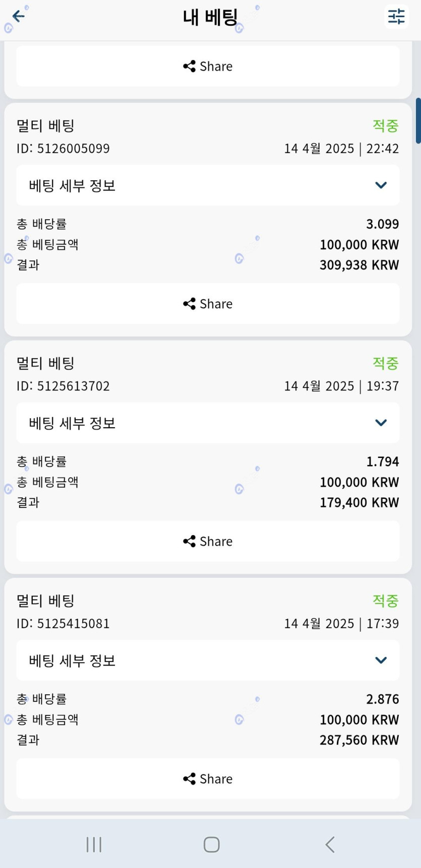Open 베팅 세부 정보 row dated 17:39
The width and height of the screenshot is (421, 868).
pyautogui.click(x=208, y=660)
